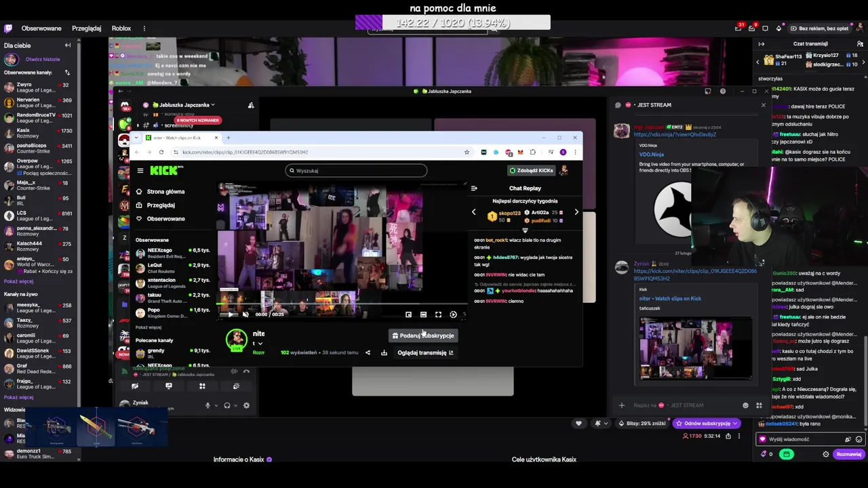Open Discord headphone device chevron
868x488 pixels.
235,405
